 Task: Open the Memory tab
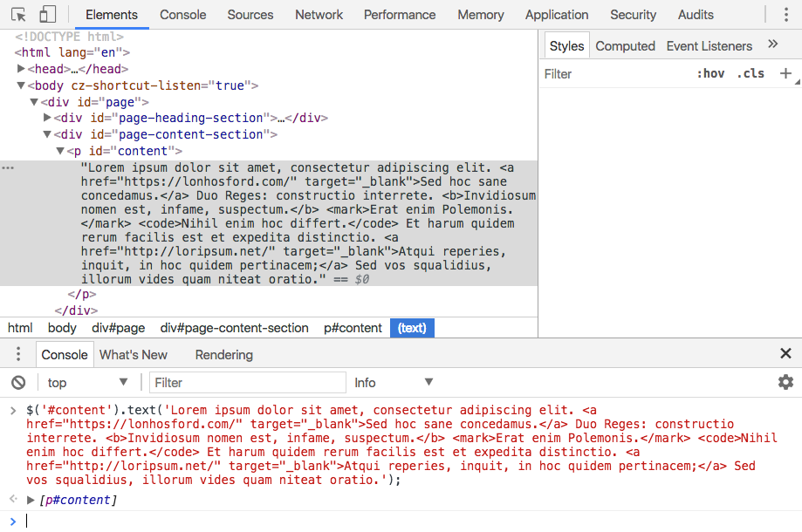[x=480, y=15]
